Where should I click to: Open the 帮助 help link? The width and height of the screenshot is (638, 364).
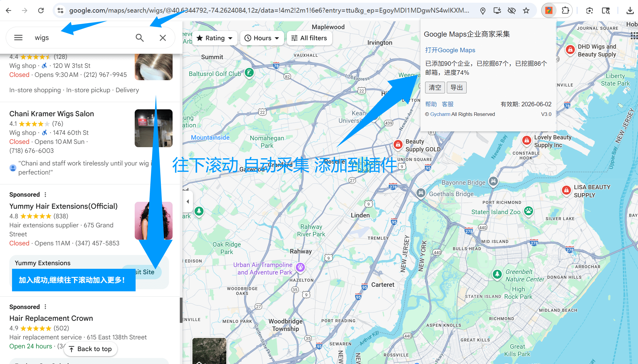(431, 104)
